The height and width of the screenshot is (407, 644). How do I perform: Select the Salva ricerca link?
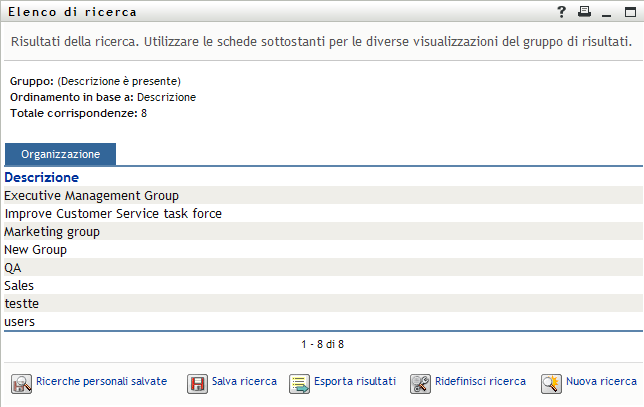coord(244,382)
